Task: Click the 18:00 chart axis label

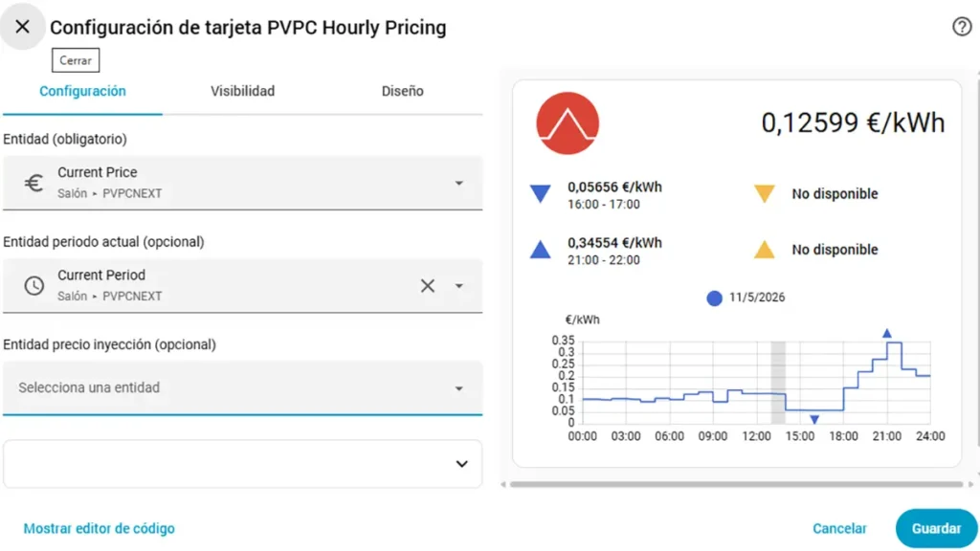Action: click(x=843, y=436)
